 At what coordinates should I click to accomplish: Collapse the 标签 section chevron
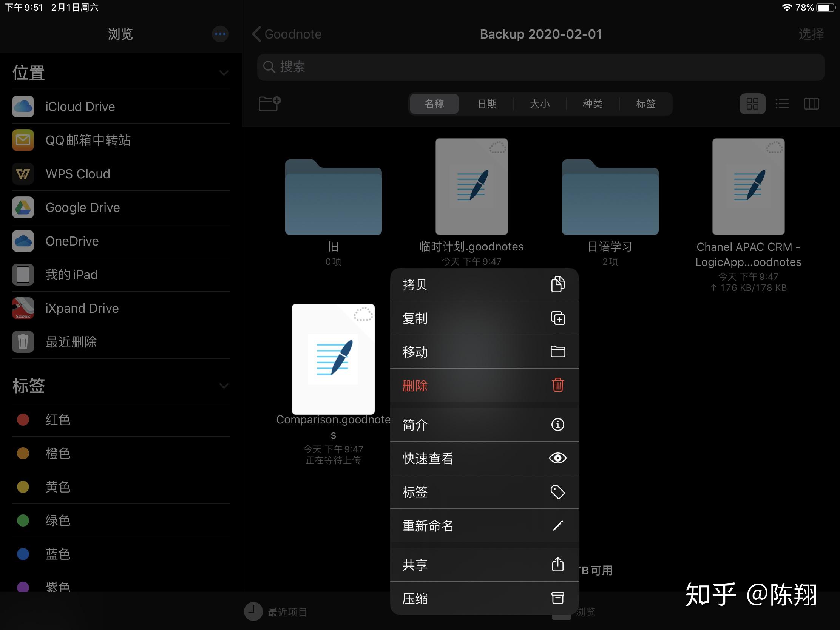pos(224,386)
